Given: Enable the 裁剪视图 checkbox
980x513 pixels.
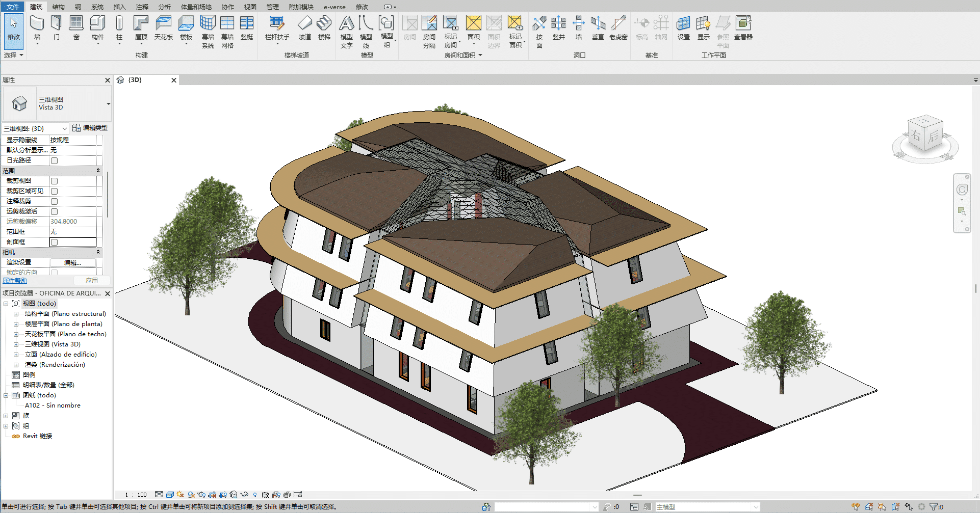Looking at the screenshot, I should point(55,181).
